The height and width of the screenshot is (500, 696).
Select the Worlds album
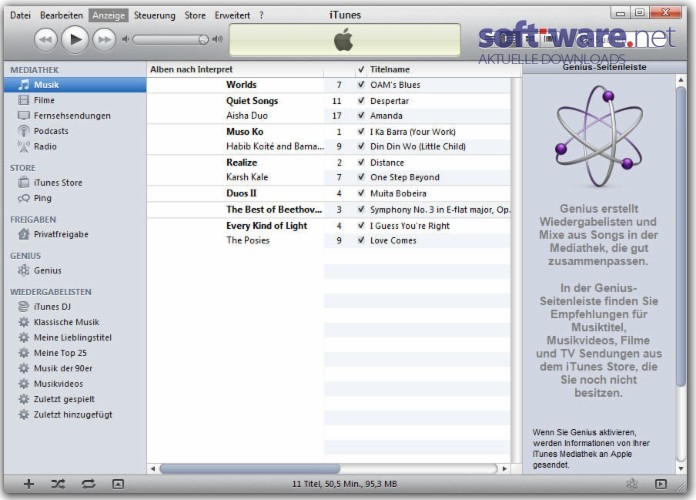coord(241,84)
